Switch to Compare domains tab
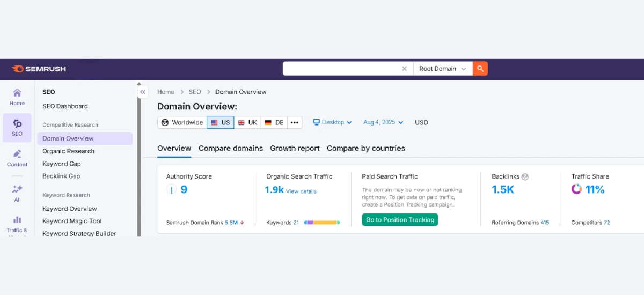Viewport: 644px width, 295px height. click(231, 148)
